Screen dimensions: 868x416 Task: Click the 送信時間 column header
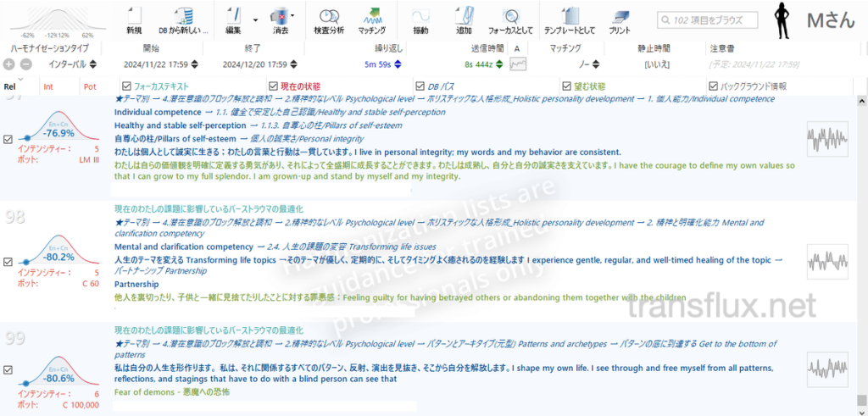click(487, 48)
